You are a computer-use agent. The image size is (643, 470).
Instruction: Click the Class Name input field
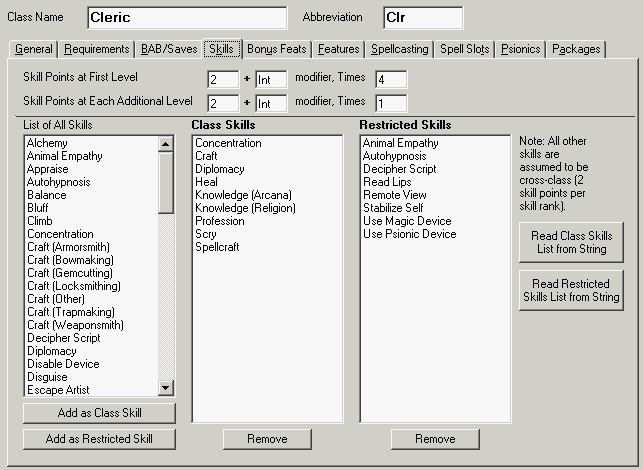pyautogui.click(x=187, y=18)
